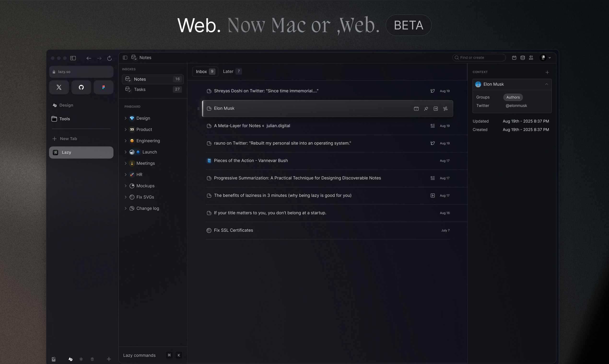This screenshot has width=609, height=364.
Task: Open the people icon in top bar
Action: tap(531, 58)
